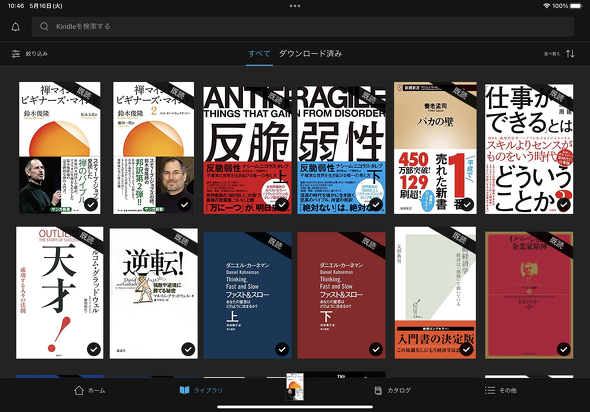The image size is (590, 412).
Task: Open the 絞り込み filter sliders icon
Action: (x=15, y=54)
